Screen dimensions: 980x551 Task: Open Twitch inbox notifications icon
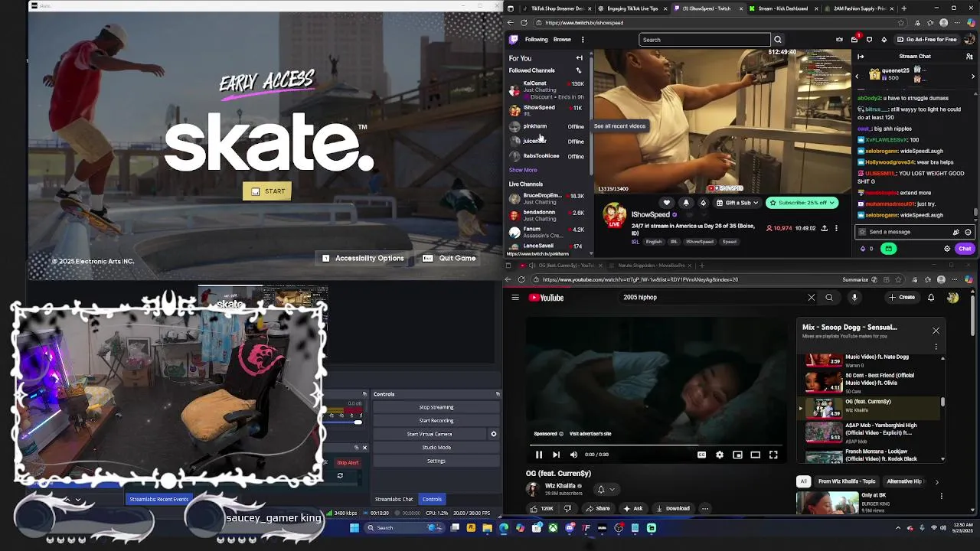point(854,39)
